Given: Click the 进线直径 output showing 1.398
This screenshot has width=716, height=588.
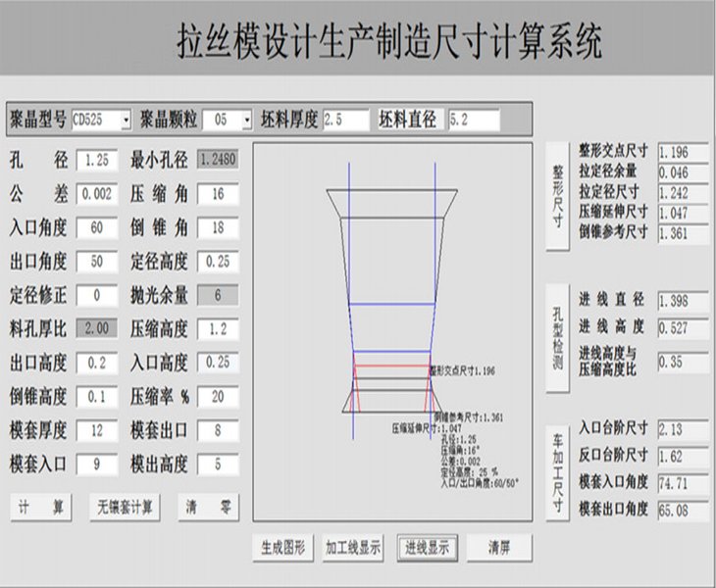Looking at the screenshot, I should (683, 301).
